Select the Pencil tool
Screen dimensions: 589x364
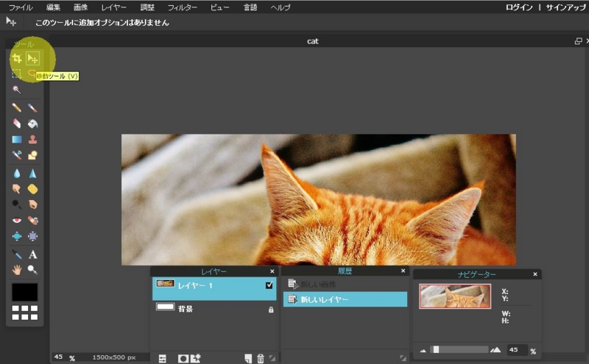click(16, 107)
